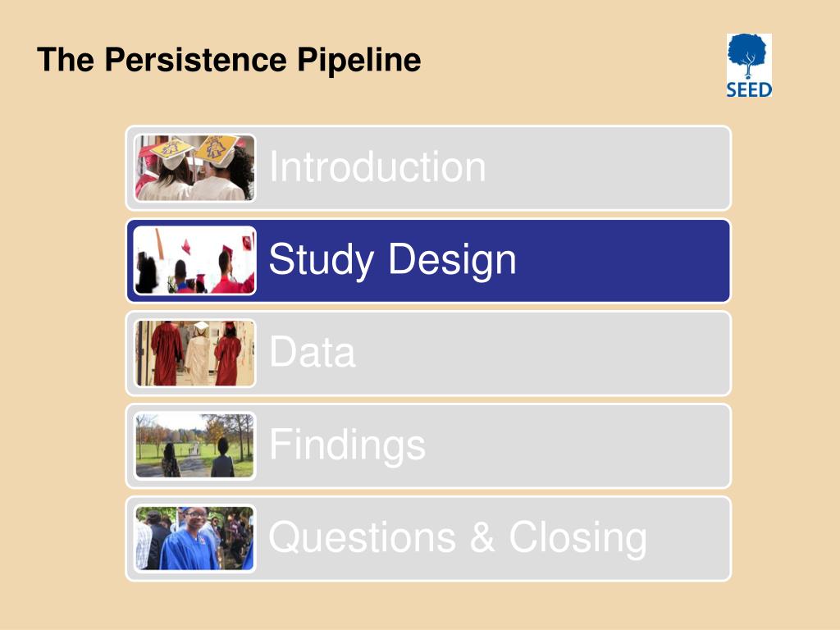The height and width of the screenshot is (630, 840).
Task: Click the blue tree graphic in logo
Action: [x=747, y=57]
